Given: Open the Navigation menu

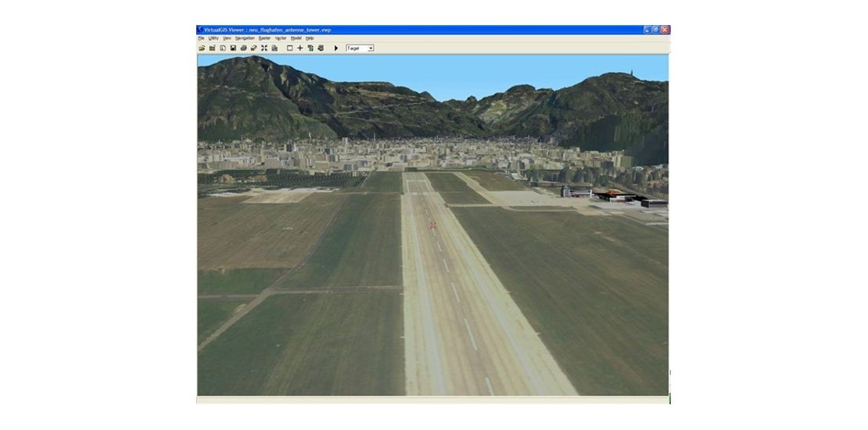Looking at the screenshot, I should click(245, 38).
